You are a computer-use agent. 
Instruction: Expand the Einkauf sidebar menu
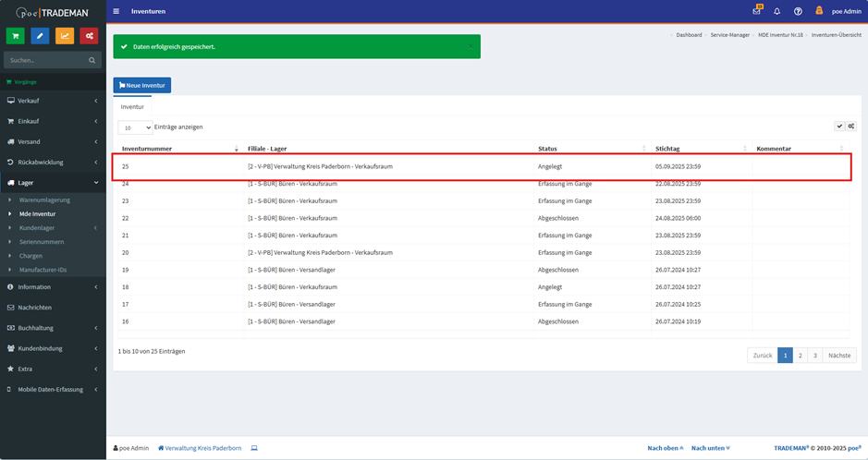coord(53,121)
